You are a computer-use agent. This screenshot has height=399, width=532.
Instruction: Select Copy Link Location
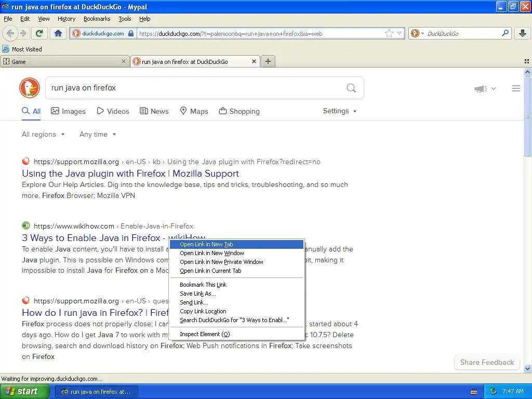point(236,311)
